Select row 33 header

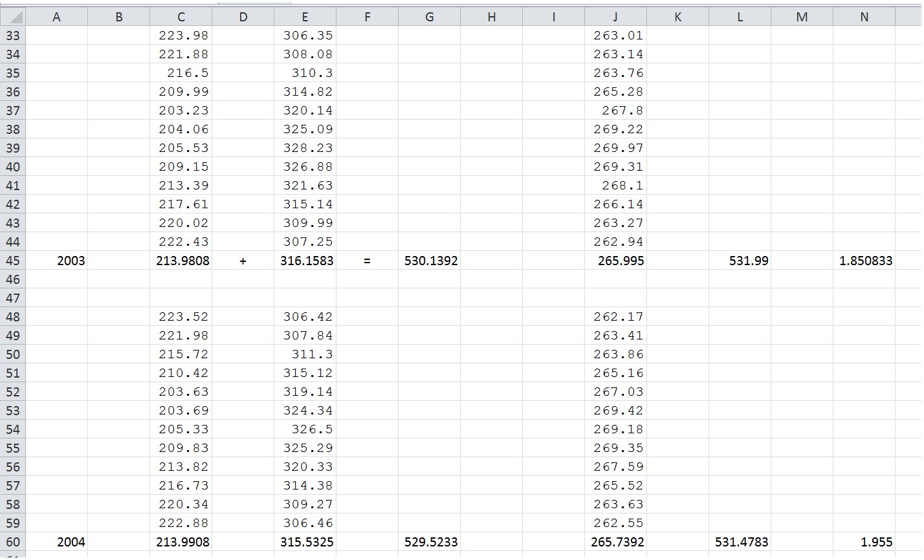(13, 36)
